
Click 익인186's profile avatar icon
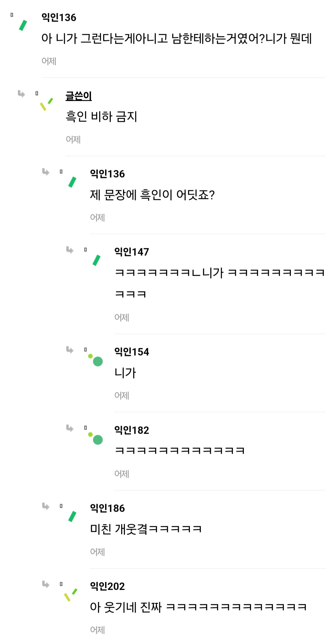72,516
